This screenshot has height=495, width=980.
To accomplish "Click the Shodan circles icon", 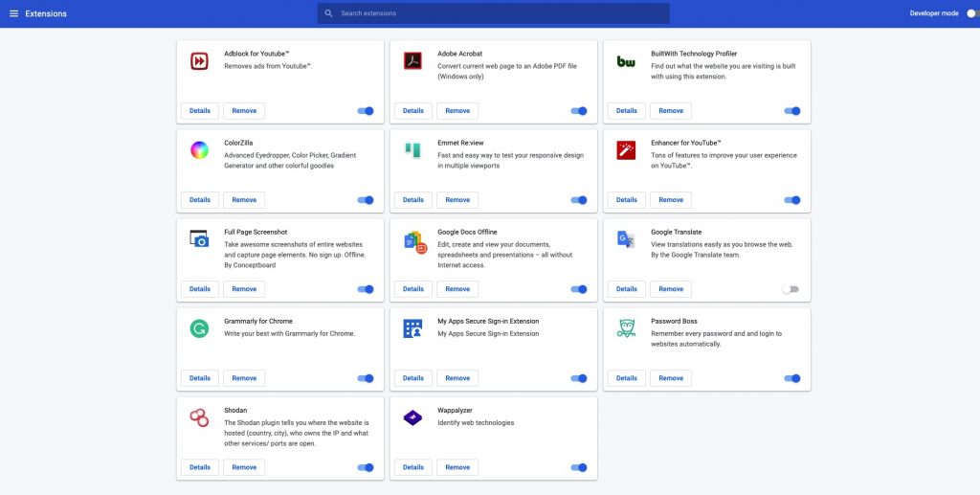I will click(x=199, y=417).
